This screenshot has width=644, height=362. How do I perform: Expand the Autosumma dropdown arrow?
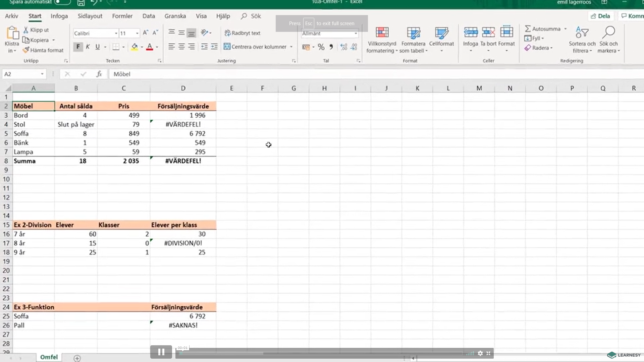[x=565, y=29]
